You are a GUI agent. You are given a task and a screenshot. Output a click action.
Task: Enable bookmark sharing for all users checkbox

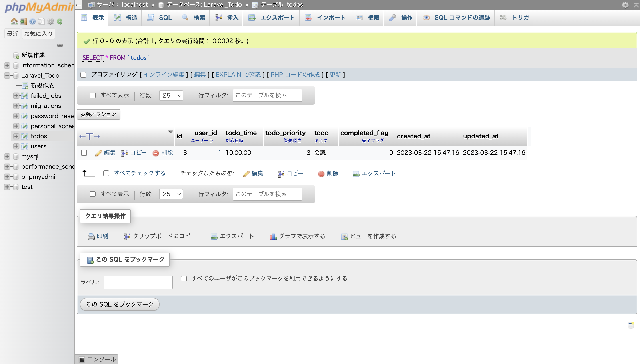tap(184, 279)
